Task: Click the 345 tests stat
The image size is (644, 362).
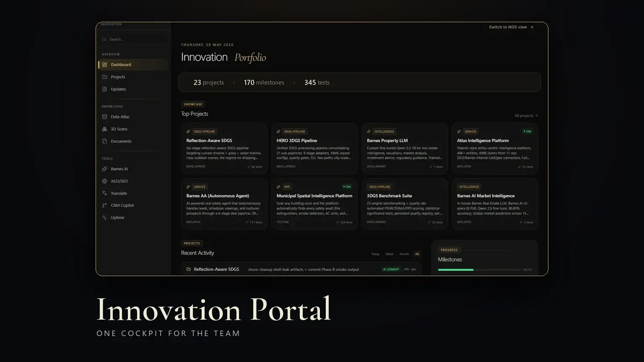Action: (x=317, y=83)
